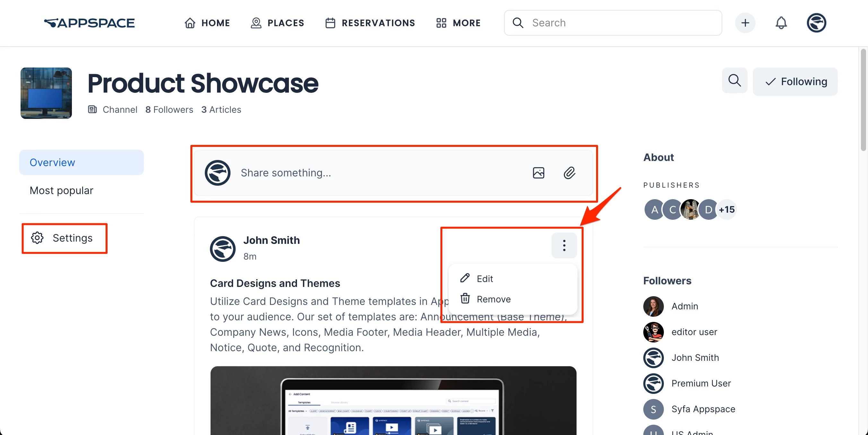Click the Product Showcase channel thumbnail

click(x=46, y=93)
